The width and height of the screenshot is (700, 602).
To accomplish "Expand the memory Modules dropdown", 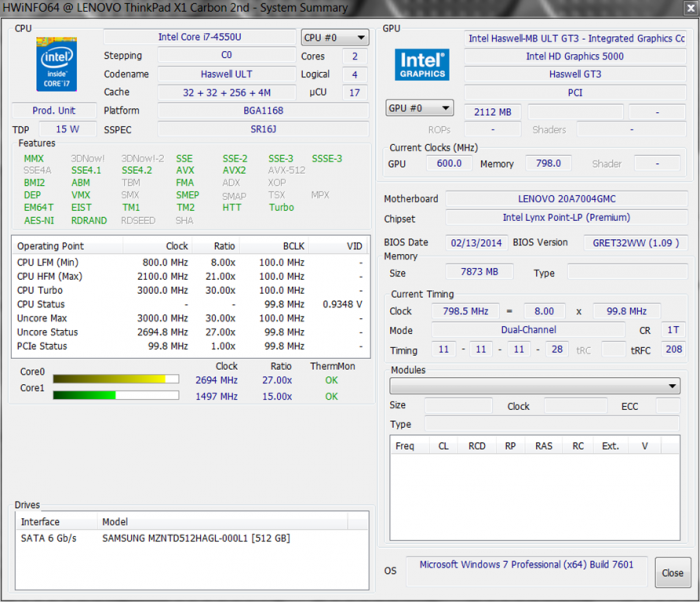I will tap(534, 386).
